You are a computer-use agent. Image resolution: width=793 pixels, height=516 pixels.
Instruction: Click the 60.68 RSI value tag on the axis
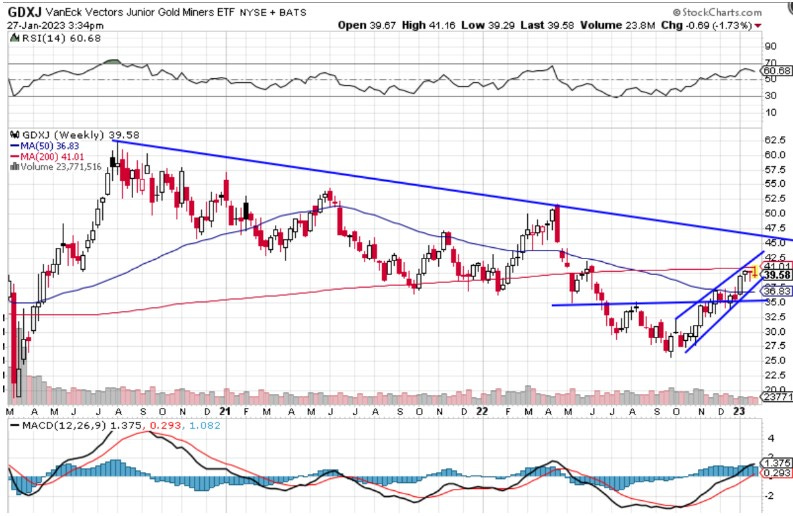pos(777,71)
